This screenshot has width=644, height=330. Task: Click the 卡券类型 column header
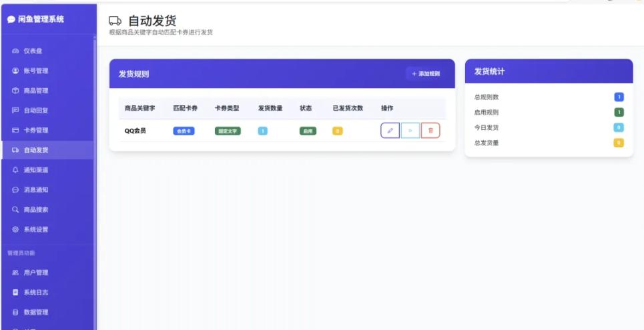(227, 108)
